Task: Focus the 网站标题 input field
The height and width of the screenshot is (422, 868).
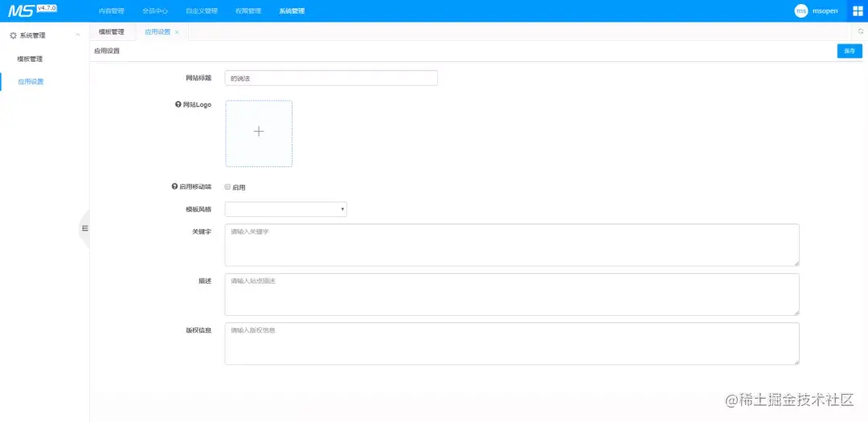Action: pyautogui.click(x=331, y=78)
